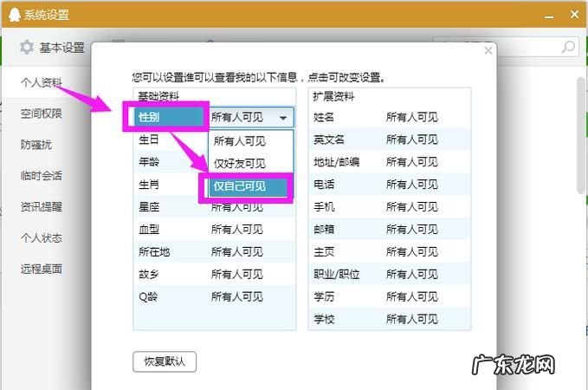Screen dimensions: 588x390
Task: Select the 性别 row
Action: click(169, 117)
